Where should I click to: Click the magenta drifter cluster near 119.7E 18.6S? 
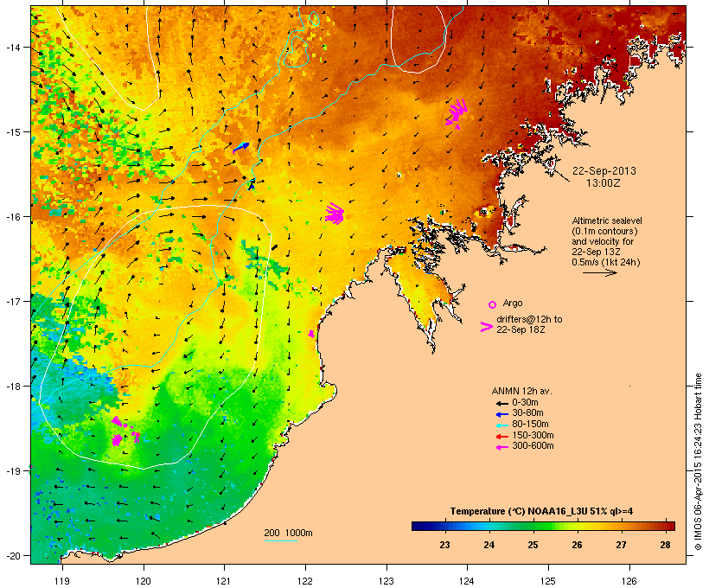(x=117, y=439)
